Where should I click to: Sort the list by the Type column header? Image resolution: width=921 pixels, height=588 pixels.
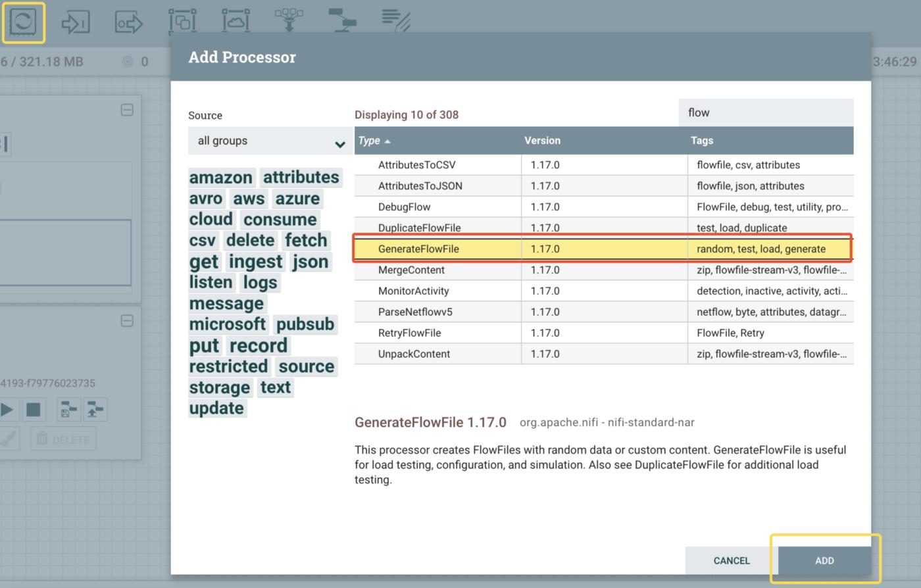point(370,141)
